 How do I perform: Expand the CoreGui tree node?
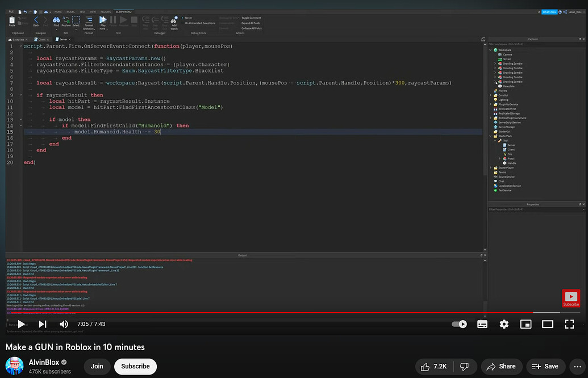[x=490, y=95]
